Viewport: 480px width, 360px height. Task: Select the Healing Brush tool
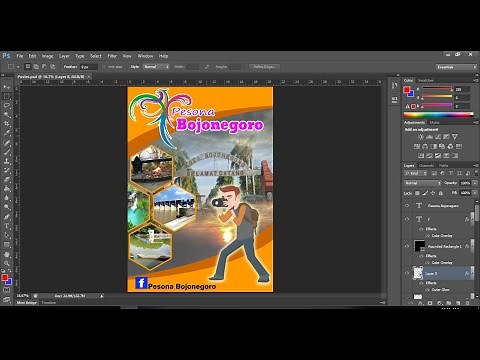pyautogui.click(x=7, y=142)
